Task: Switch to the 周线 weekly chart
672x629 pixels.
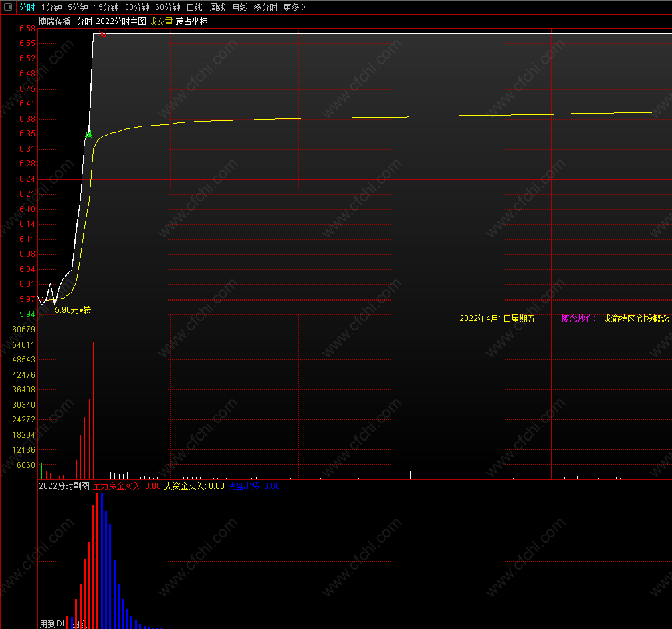Action: tap(217, 7)
